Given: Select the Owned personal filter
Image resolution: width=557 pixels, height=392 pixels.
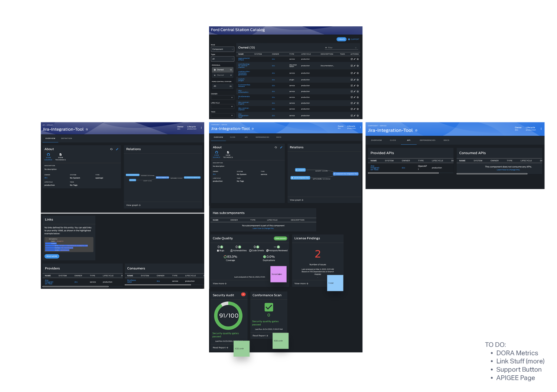Looking at the screenshot, I should (222, 70).
